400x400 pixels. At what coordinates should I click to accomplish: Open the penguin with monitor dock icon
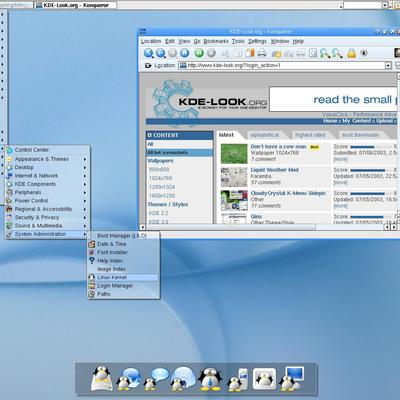coord(291,379)
